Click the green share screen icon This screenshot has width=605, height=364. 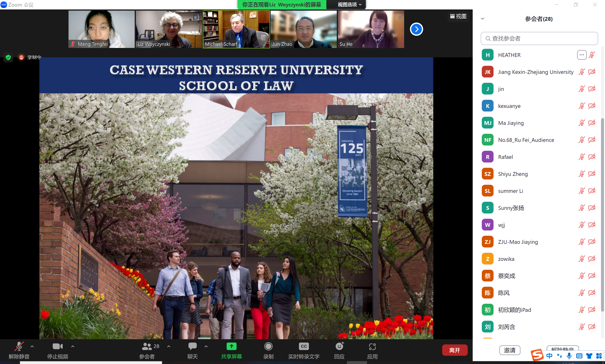coord(231,346)
